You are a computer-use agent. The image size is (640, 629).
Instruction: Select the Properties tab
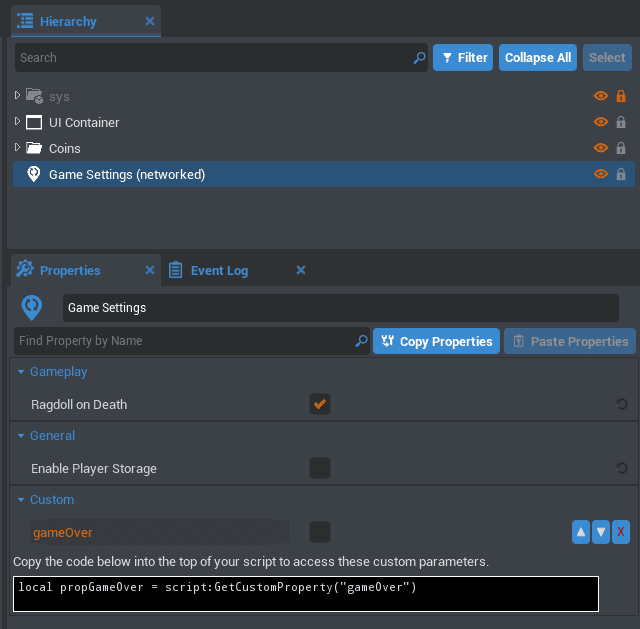point(69,270)
